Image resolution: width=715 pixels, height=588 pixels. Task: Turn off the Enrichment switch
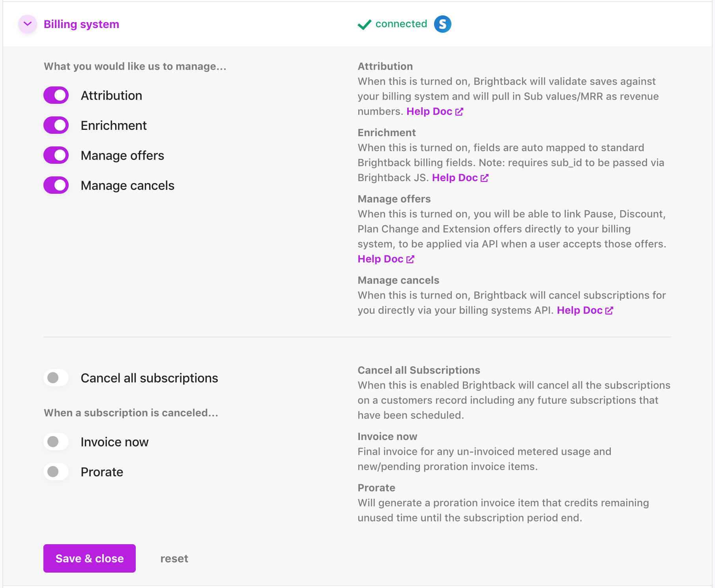pyautogui.click(x=56, y=125)
